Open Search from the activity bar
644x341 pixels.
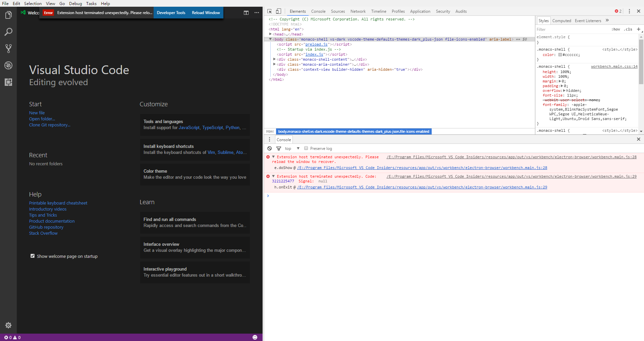click(8, 32)
